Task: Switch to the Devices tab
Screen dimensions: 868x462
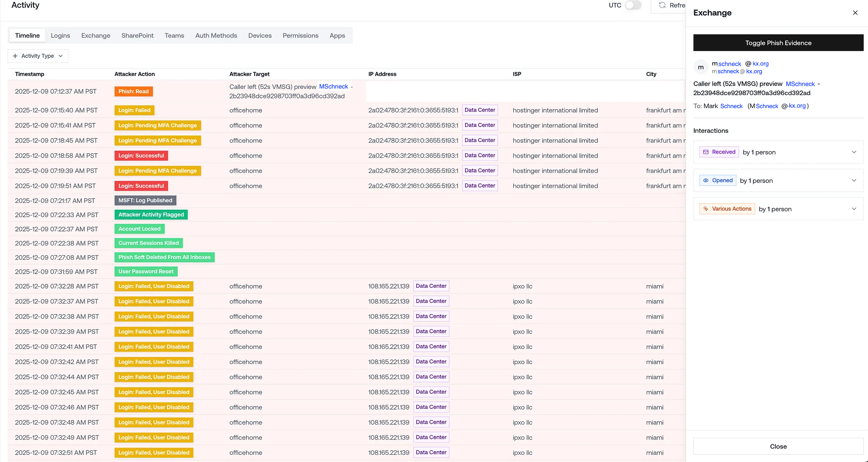Action: [260, 35]
